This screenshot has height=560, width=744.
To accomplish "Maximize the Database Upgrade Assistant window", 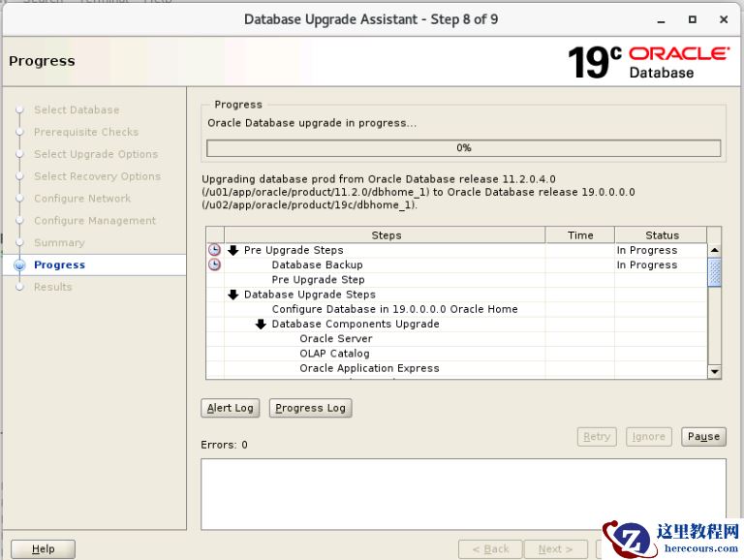I will tap(693, 19).
